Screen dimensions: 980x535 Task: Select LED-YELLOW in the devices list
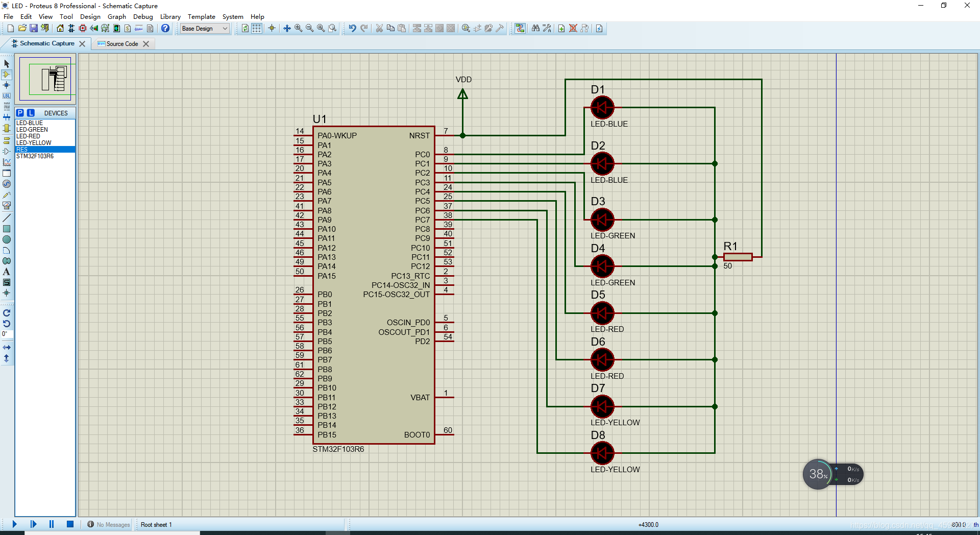pos(45,143)
